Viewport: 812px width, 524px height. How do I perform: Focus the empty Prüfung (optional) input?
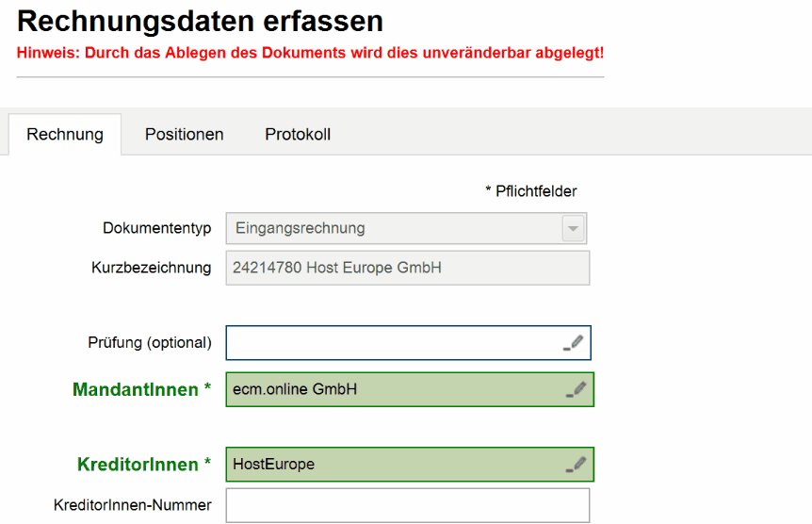click(391, 343)
